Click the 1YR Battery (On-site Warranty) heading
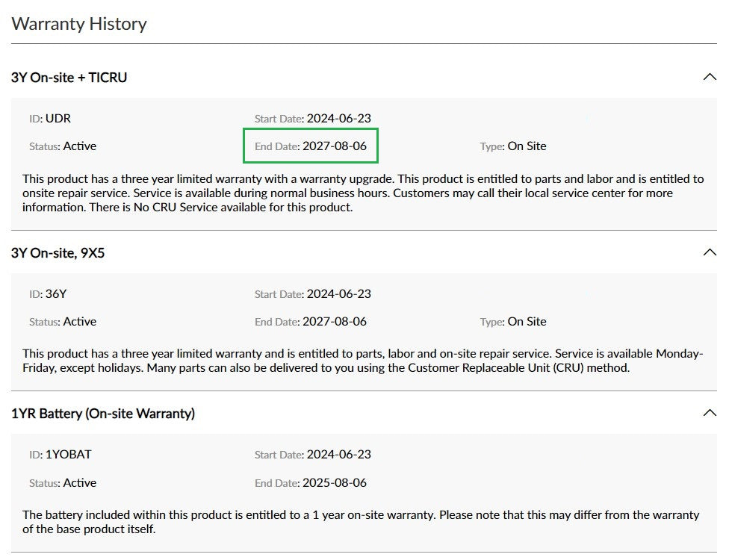 (103, 413)
